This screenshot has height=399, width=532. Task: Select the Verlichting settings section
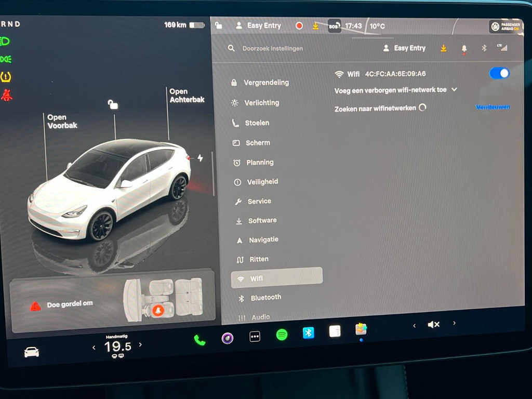[x=262, y=103]
